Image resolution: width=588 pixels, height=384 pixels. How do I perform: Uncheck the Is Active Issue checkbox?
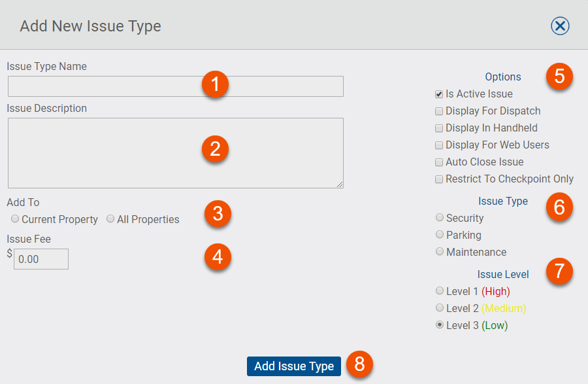(x=439, y=94)
